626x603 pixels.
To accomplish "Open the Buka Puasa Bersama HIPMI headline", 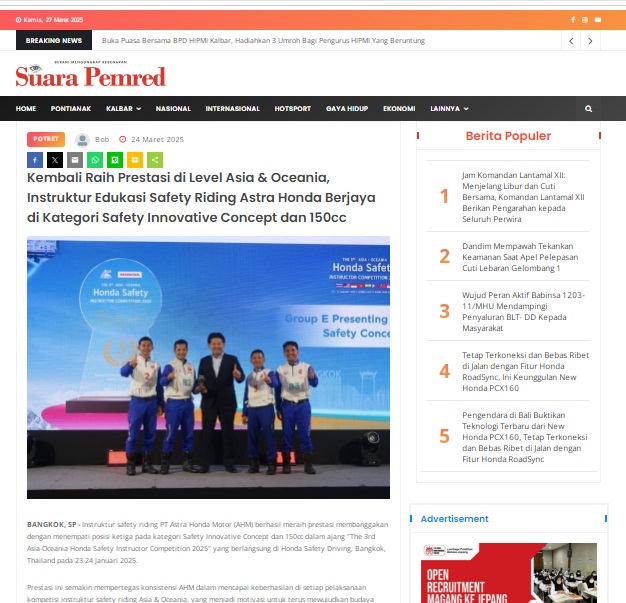I will tap(263, 41).
